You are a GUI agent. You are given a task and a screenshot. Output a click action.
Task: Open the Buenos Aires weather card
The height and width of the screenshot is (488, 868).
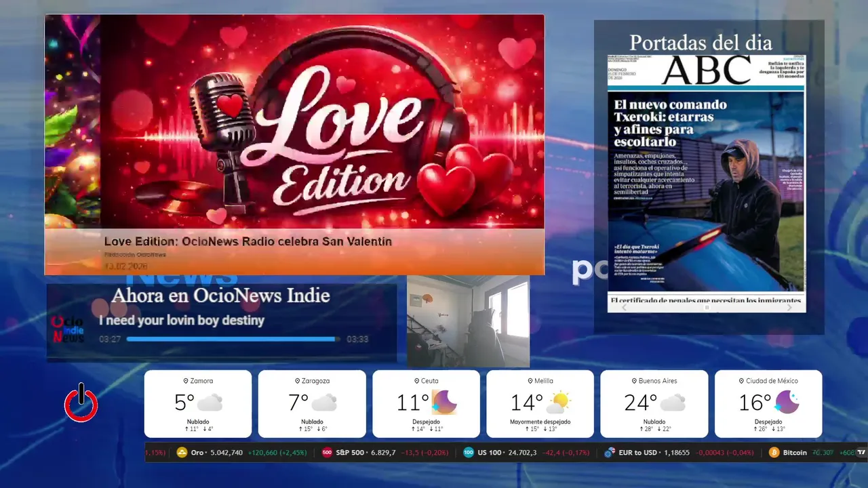[654, 403]
